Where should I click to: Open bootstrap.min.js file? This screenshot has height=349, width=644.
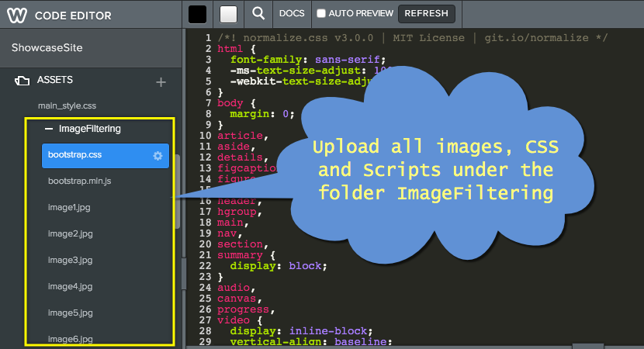pos(78,181)
